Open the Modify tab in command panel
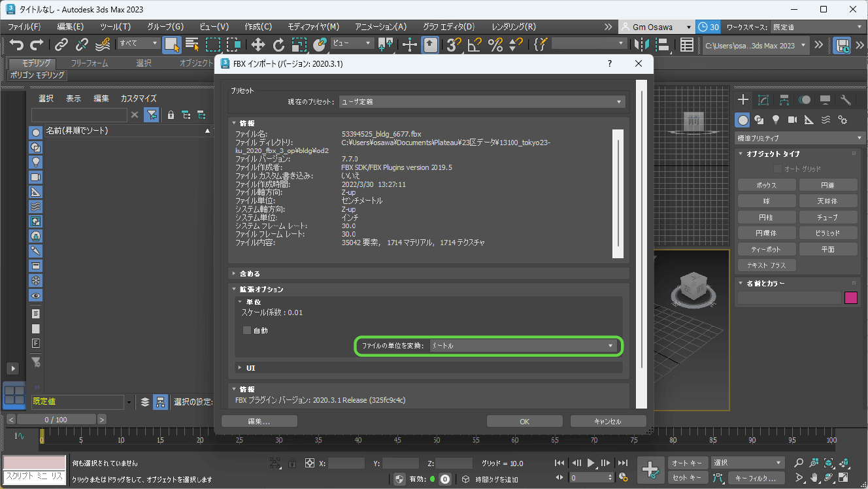 click(763, 100)
